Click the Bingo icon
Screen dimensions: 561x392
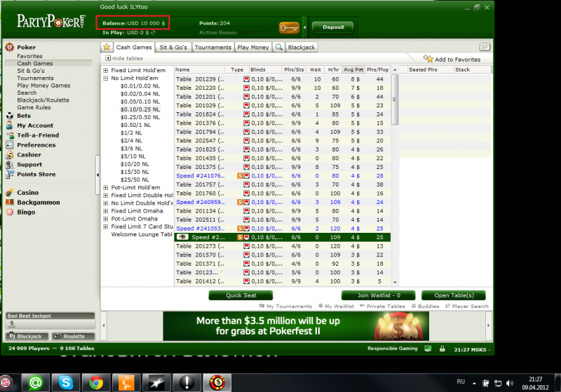10,212
